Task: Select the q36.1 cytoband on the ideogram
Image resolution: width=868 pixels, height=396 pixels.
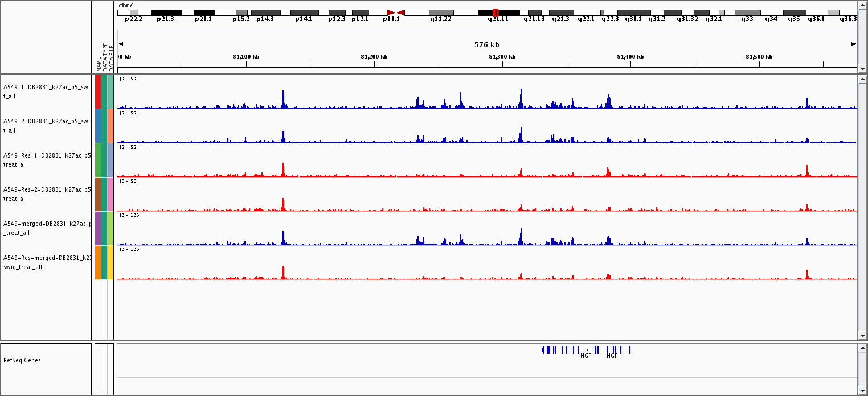Action: point(815,13)
